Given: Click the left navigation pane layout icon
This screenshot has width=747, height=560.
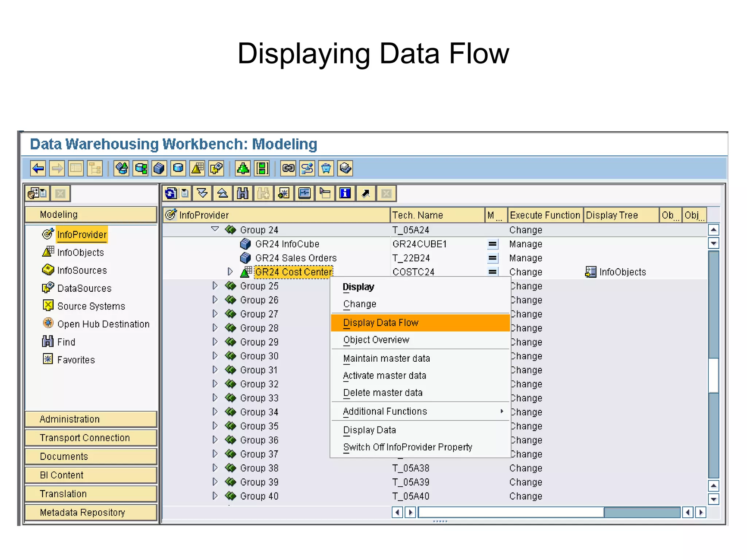Looking at the screenshot, I should click(38, 193).
